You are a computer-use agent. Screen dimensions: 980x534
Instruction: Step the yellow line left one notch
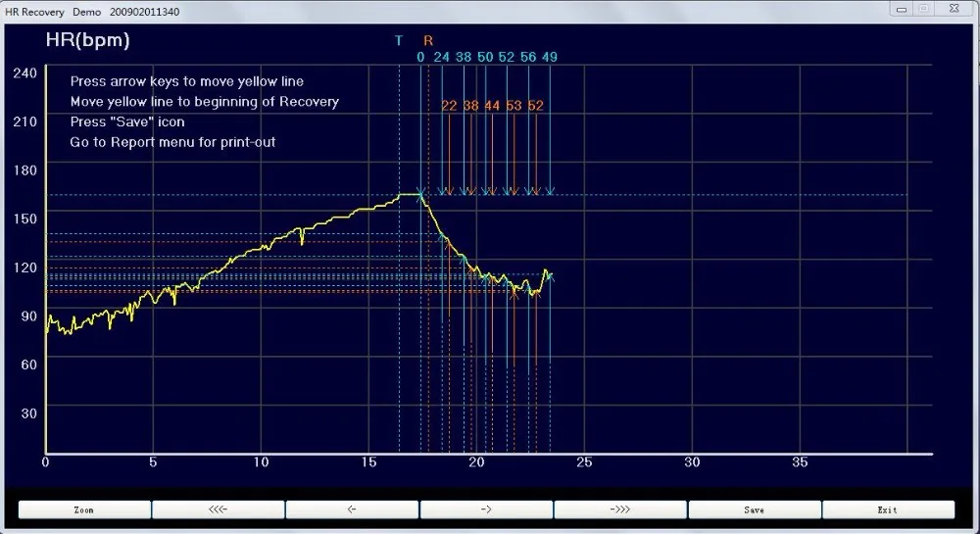tap(352, 510)
